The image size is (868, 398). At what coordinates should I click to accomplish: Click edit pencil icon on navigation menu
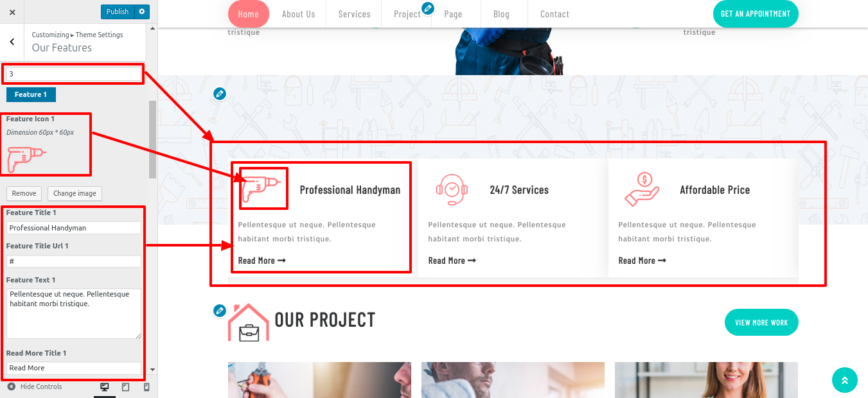tap(428, 9)
